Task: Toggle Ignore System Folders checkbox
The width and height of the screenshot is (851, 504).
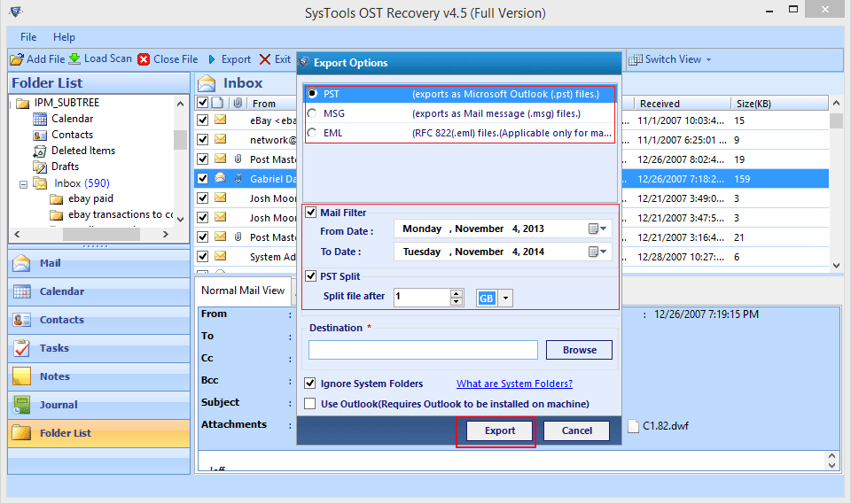Action: (x=310, y=383)
